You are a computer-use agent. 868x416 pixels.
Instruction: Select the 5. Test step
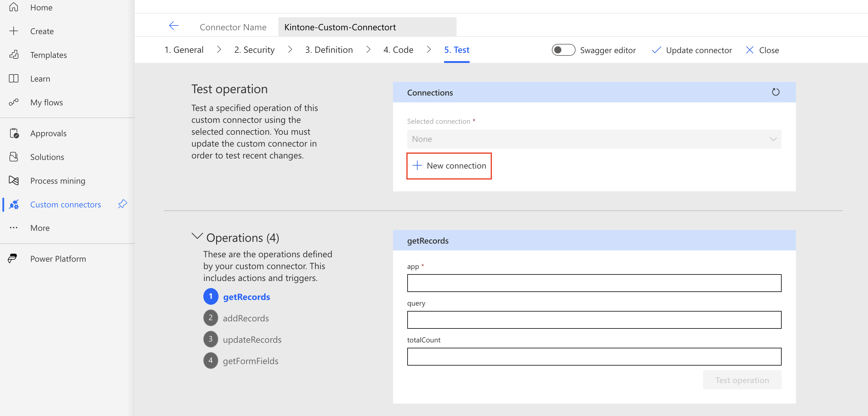coord(457,50)
